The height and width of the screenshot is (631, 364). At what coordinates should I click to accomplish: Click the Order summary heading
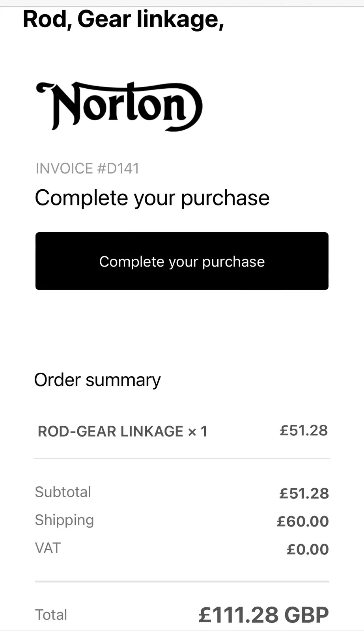click(97, 380)
